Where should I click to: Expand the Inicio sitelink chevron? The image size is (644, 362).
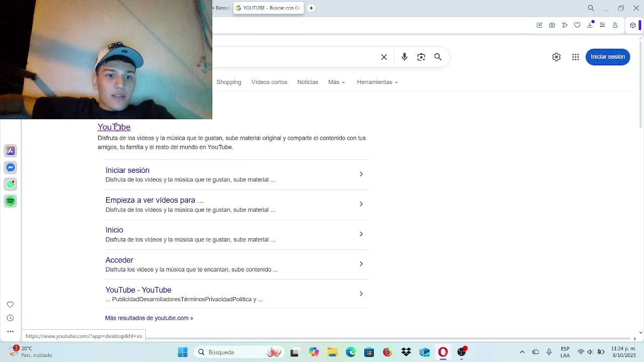pyautogui.click(x=361, y=234)
